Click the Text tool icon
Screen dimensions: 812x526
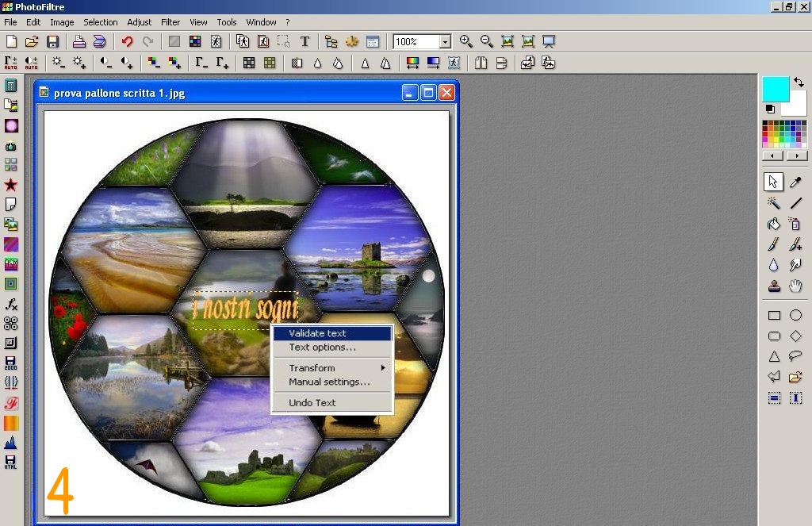coord(304,42)
